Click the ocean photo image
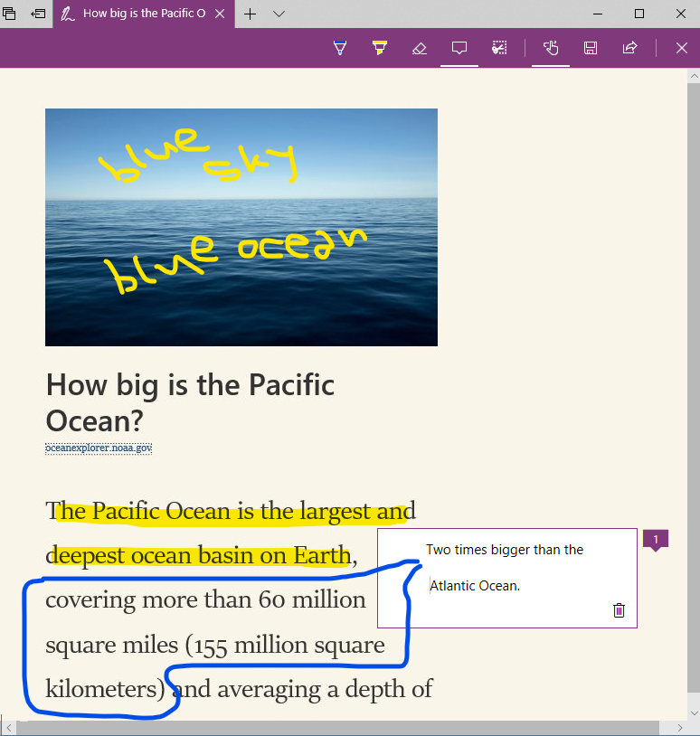Screen dimensions: 700x736 pyautogui.click(x=241, y=227)
